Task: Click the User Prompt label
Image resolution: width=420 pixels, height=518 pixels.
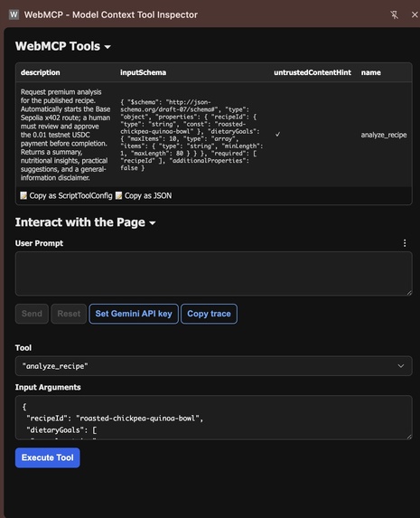Action: (39, 243)
